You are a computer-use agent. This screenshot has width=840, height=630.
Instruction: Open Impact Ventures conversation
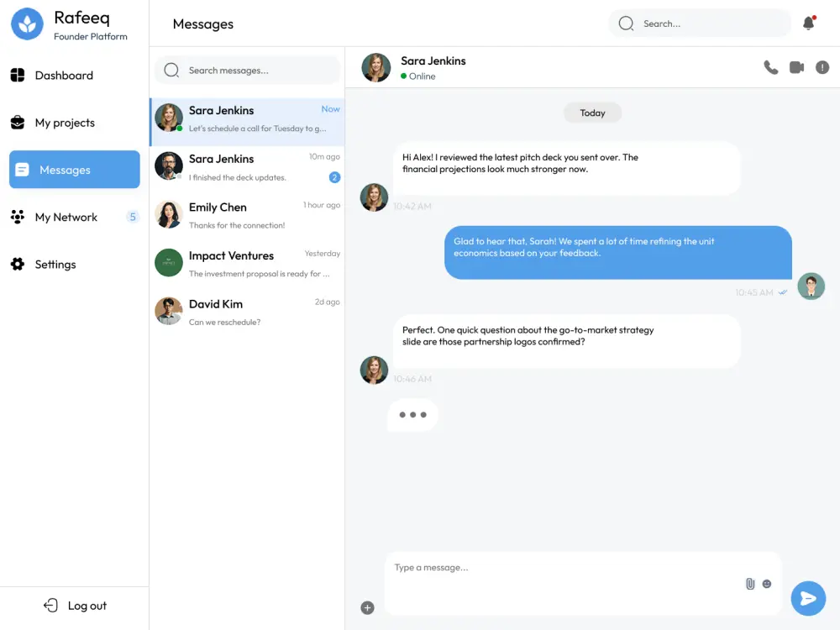point(247,266)
